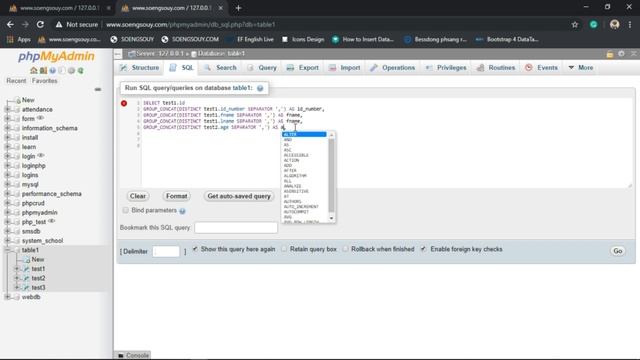Bookmark this page with star icon
The height and width of the screenshot is (360, 640).
pos(575,25)
